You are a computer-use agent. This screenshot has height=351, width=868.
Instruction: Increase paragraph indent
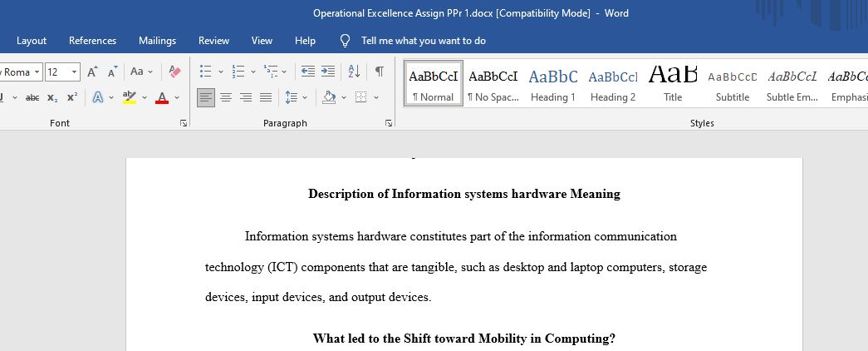pyautogui.click(x=328, y=72)
